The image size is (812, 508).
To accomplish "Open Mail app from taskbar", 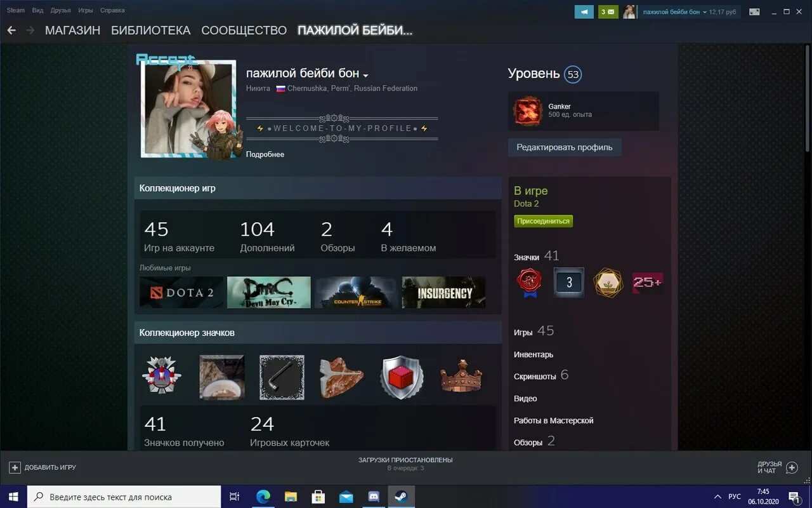I will 346,497.
